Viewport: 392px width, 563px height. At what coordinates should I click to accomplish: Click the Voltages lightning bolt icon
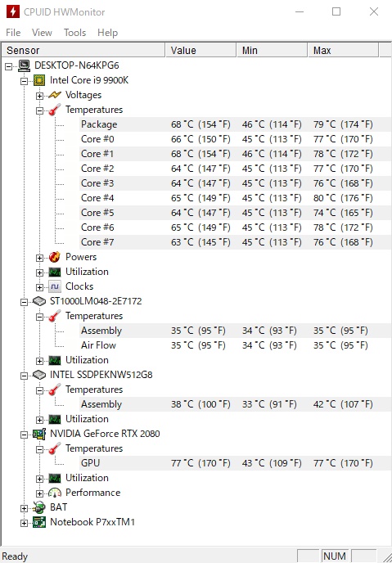tap(55, 95)
